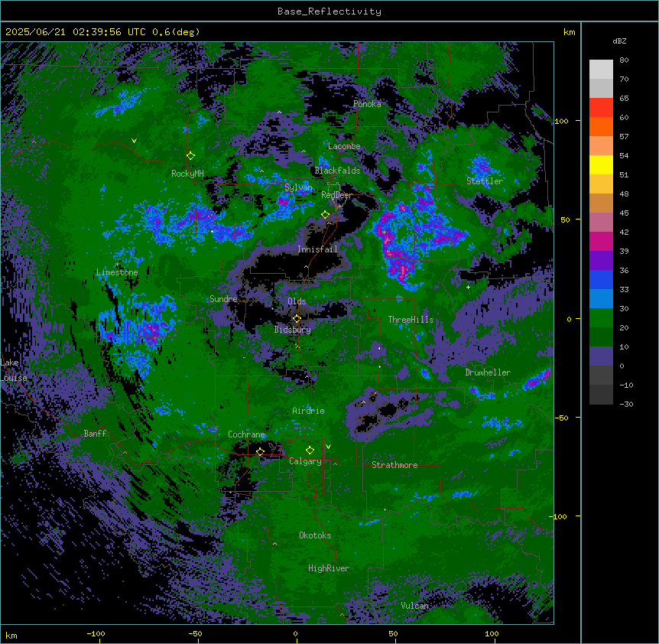Click the slate purple swatch for 0-10 dBZ
The image size is (659, 644).
601,356
